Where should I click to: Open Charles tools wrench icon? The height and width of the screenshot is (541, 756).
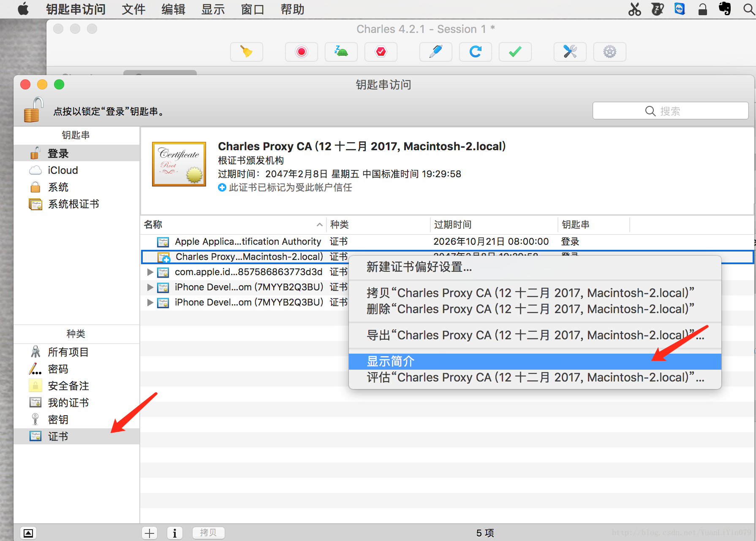click(570, 52)
